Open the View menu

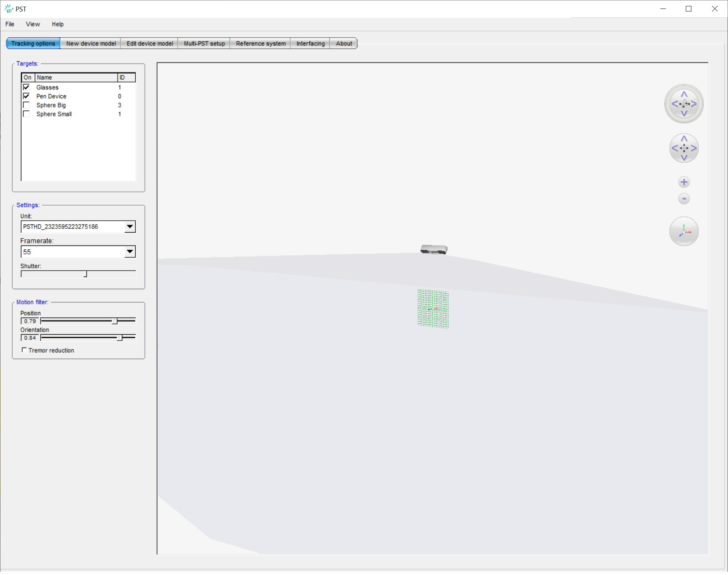coord(33,24)
